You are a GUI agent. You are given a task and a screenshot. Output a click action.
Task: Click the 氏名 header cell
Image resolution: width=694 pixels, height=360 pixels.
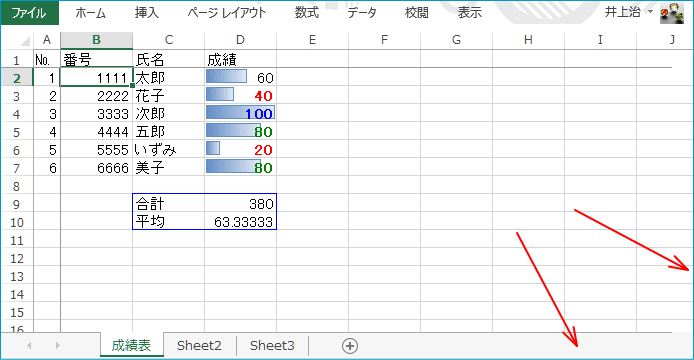tap(169, 59)
